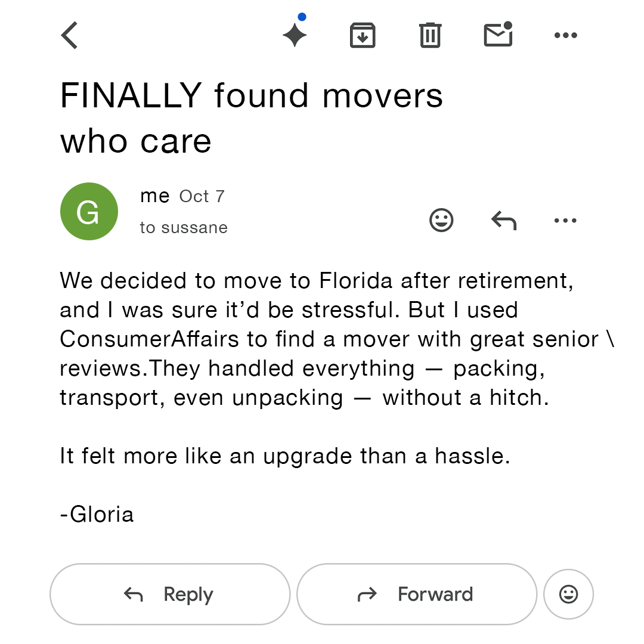The height and width of the screenshot is (644, 644).
Task: Click the Reply button at bottom
Action: [x=170, y=595]
